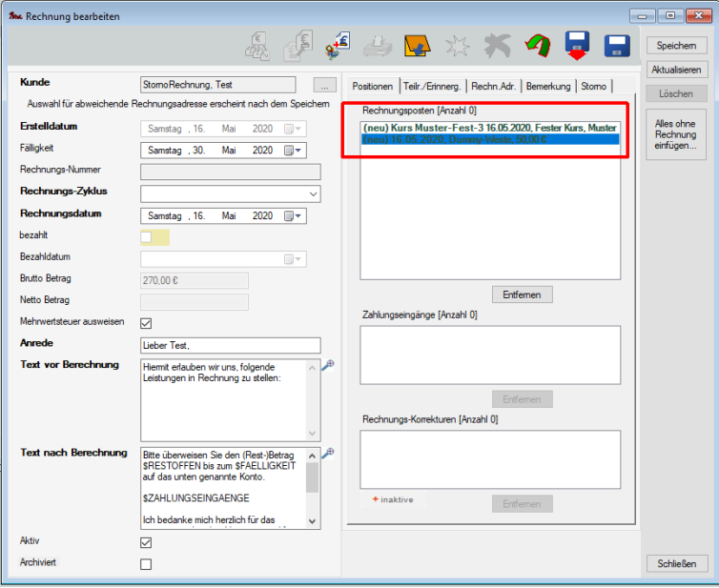Click the magnifier icon beside Text vor Berechnung
The width and height of the screenshot is (719, 588).
328,365
